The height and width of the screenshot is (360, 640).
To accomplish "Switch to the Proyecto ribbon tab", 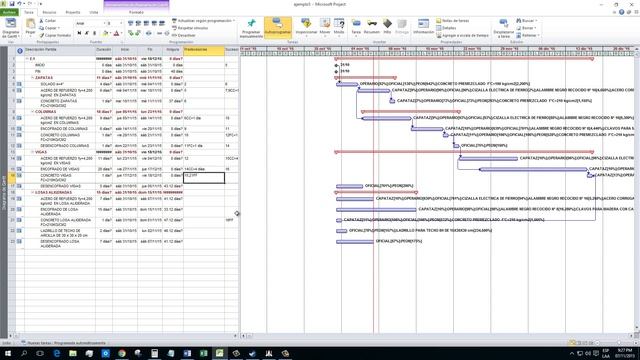I will point(73,12).
